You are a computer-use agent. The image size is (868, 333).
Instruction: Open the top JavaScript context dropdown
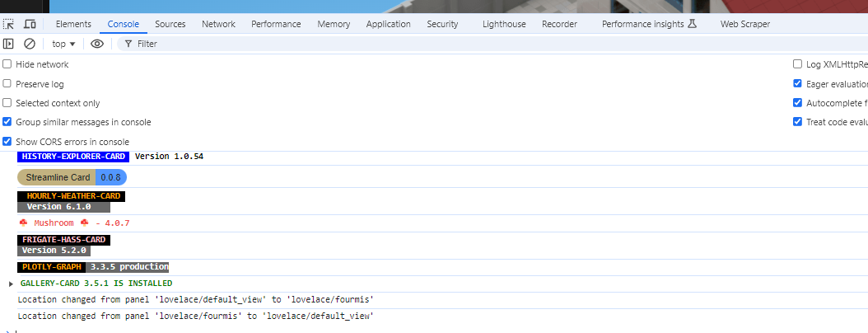coord(63,44)
